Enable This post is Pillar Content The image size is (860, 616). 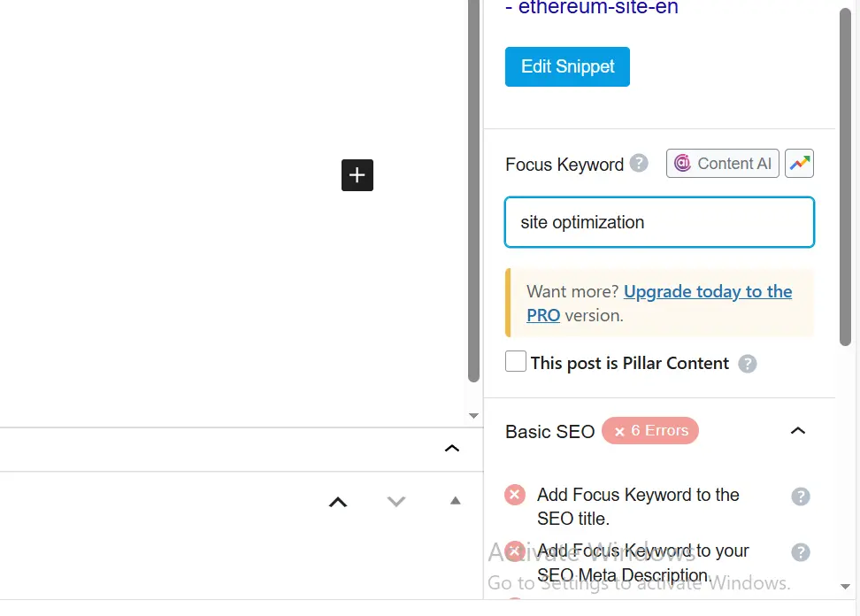[x=515, y=361]
